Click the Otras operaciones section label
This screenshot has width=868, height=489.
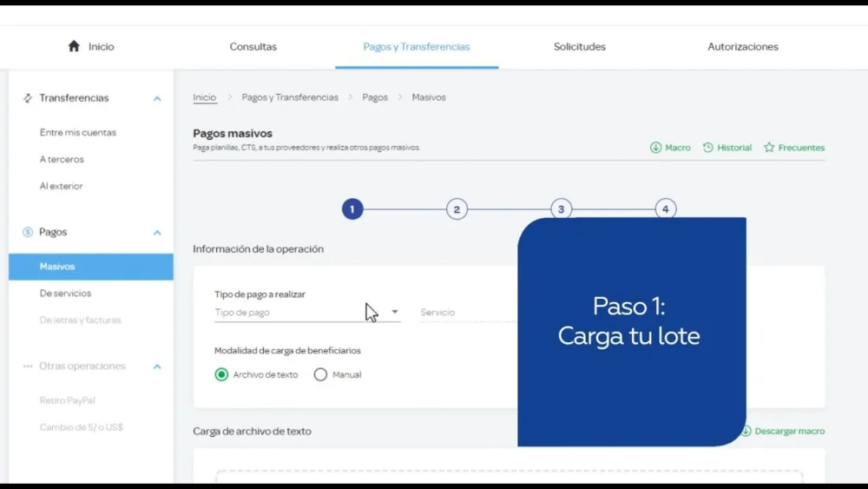point(82,366)
